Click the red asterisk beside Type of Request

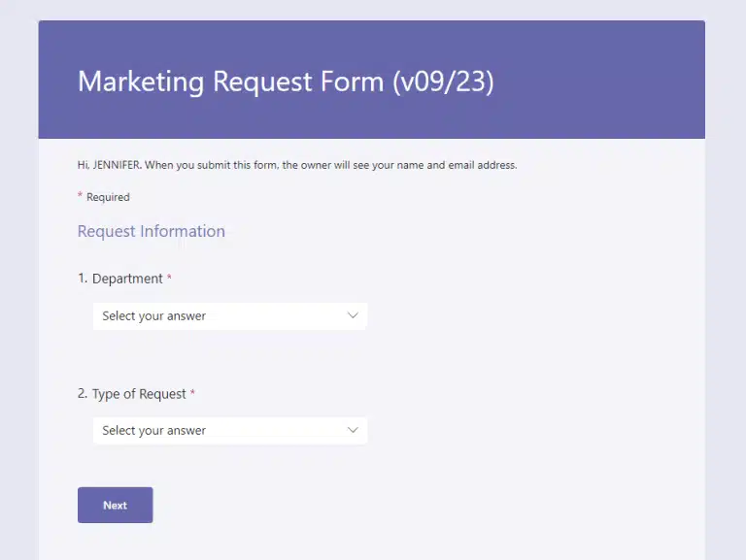click(x=192, y=394)
